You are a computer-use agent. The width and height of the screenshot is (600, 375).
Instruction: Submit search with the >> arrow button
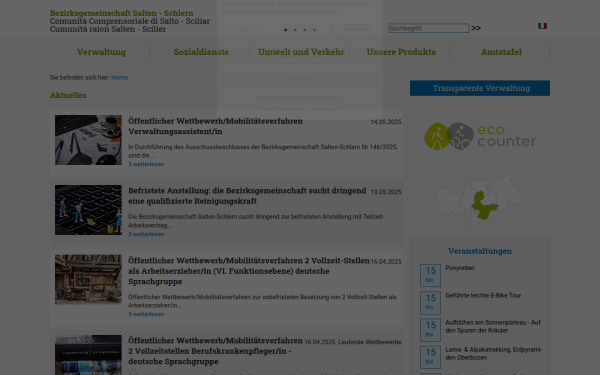click(476, 28)
